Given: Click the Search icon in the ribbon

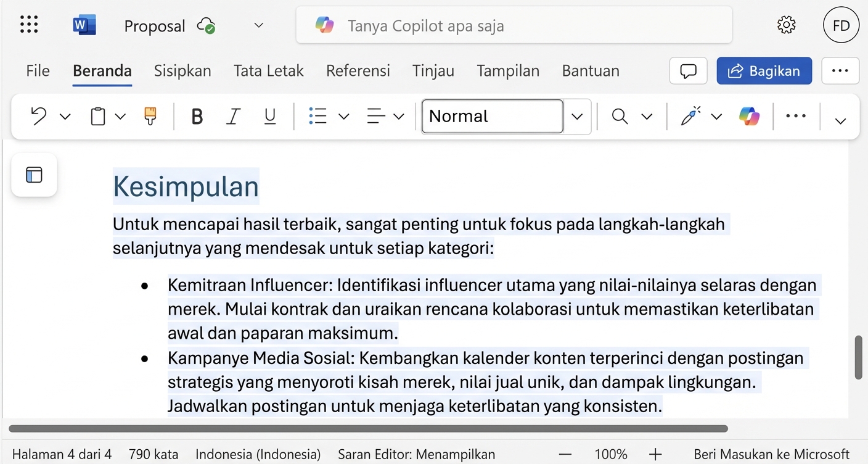Looking at the screenshot, I should point(620,116).
